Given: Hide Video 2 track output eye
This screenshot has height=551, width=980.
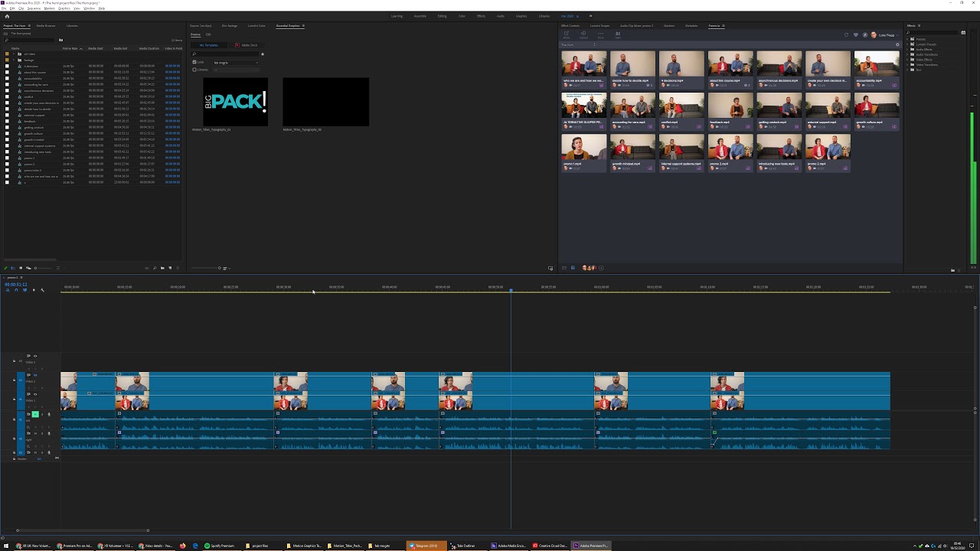Looking at the screenshot, I should [x=35, y=375].
